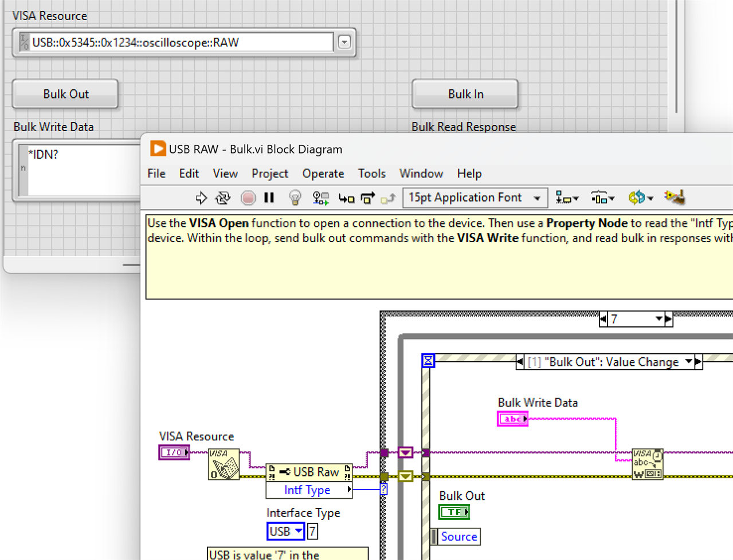
Task: Click the Bulk Read Response label
Action: 464,127
